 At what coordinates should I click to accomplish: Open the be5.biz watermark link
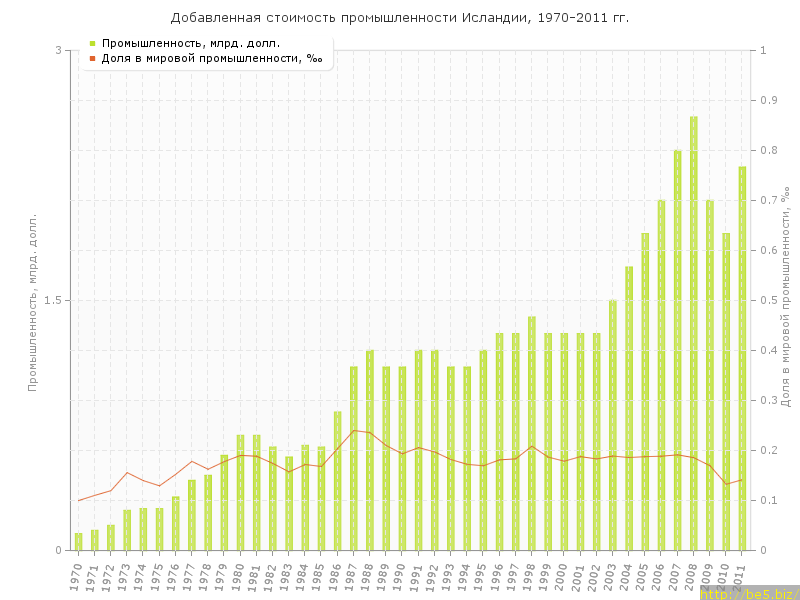748,593
